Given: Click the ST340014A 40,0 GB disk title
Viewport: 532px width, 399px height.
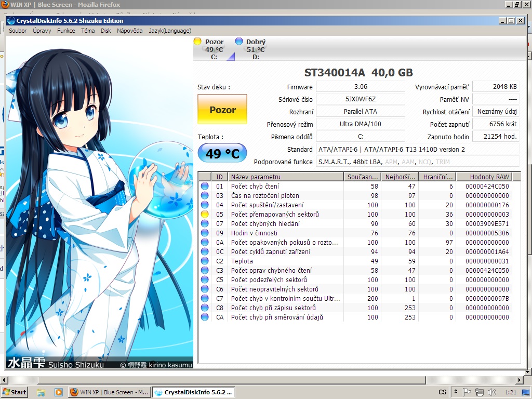Looking at the screenshot, I should 358,73.
